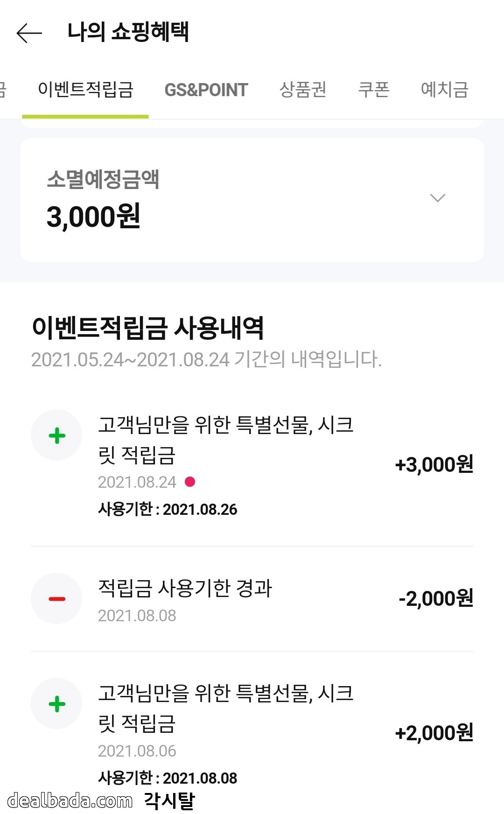Click the 이벤트적립금 사용내역 heading
The height and width of the screenshot is (814, 504).
tap(148, 328)
